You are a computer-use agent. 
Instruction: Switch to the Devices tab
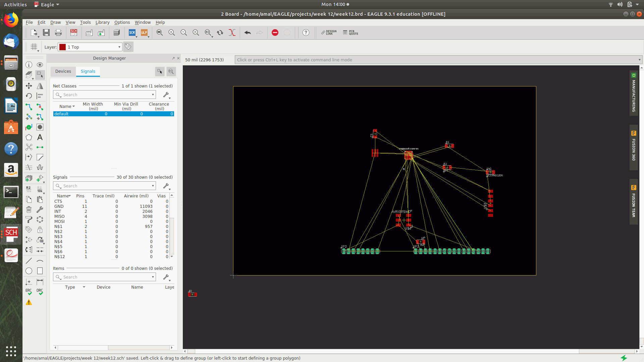tap(63, 71)
